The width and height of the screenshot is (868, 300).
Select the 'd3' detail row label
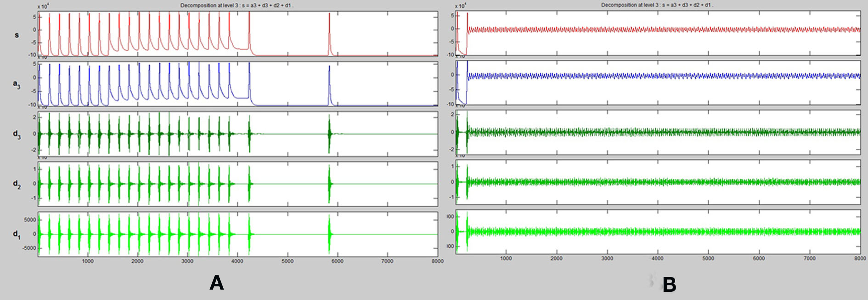(x=17, y=134)
